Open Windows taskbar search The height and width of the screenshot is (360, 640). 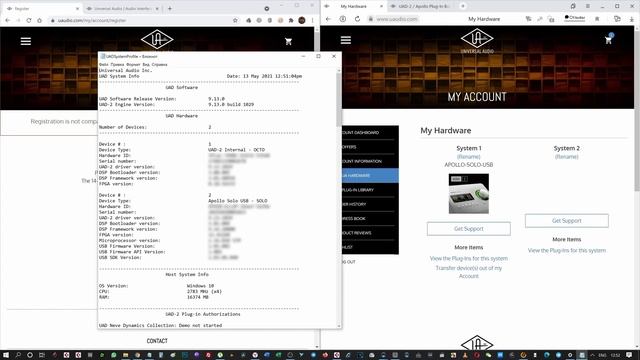(18, 355)
